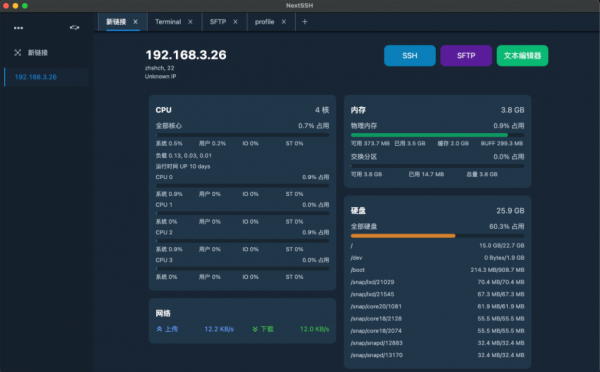Click the Unknown IP label
Screen dimensions: 600x372
pyautogui.click(x=160, y=77)
